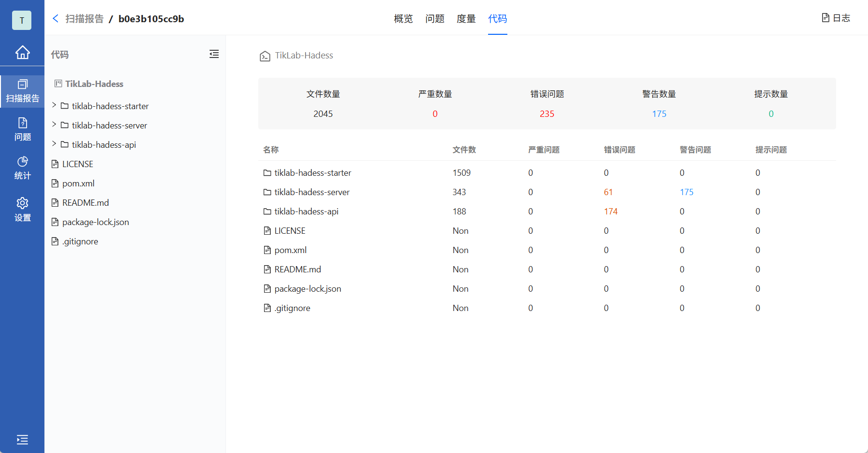Click file icon of package-lock.json table row

pyautogui.click(x=267, y=289)
